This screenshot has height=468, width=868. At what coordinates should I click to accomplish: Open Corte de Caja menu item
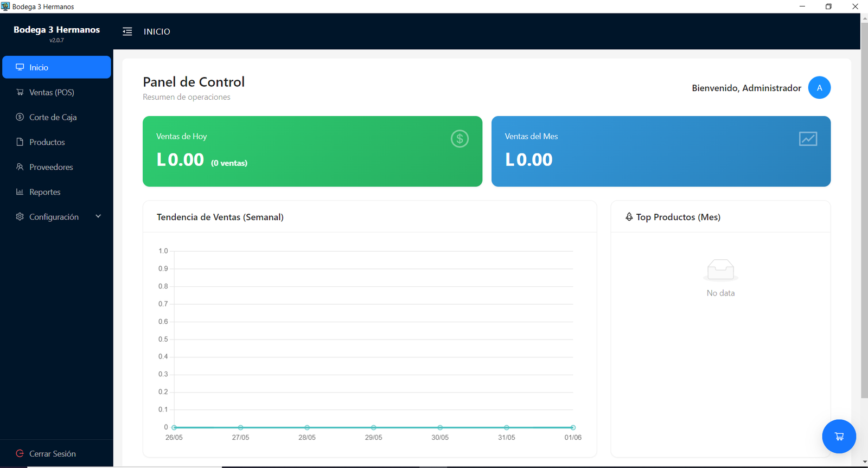(x=56, y=117)
